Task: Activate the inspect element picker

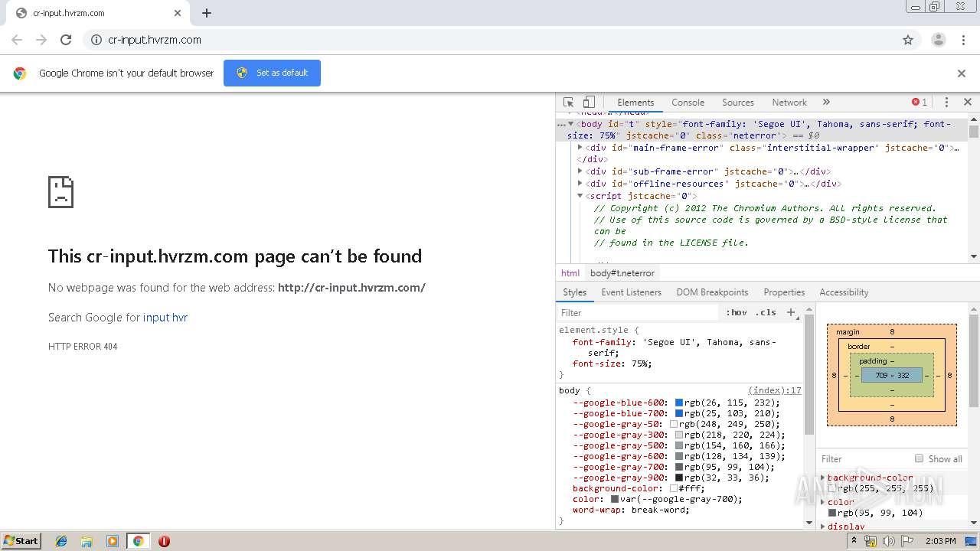Action: point(568,102)
